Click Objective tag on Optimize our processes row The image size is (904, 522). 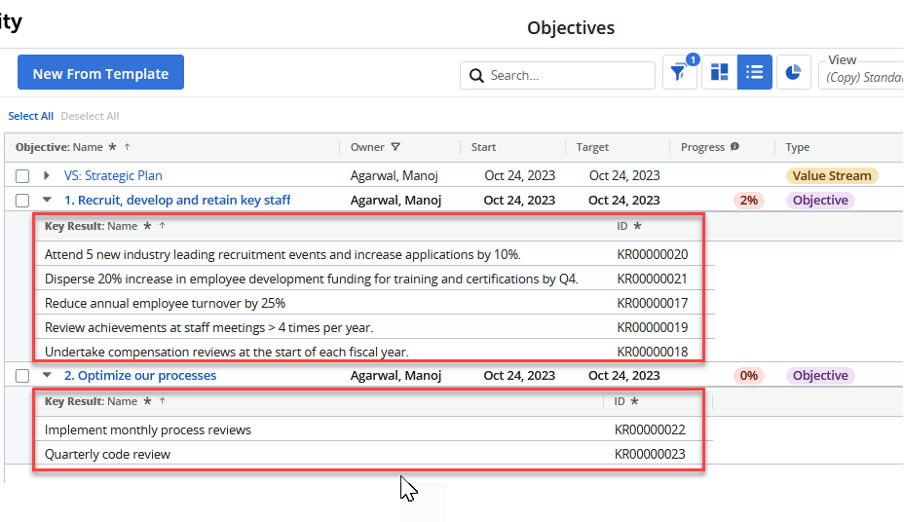[820, 375]
